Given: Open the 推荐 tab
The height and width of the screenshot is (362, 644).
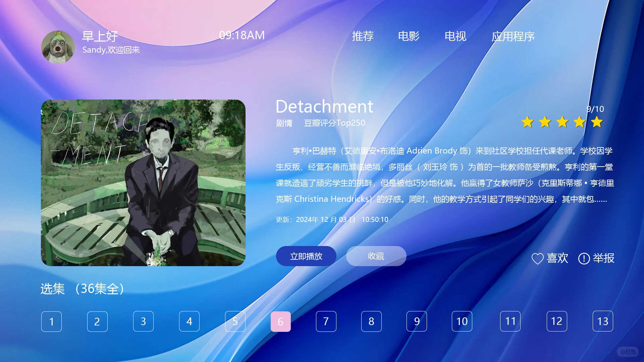Looking at the screenshot, I should click(363, 36).
